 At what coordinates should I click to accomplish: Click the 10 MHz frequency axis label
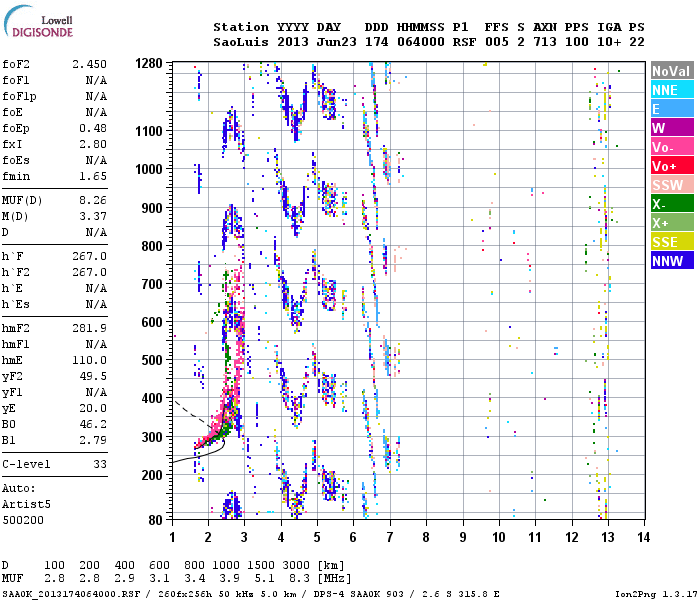pyautogui.click(x=499, y=537)
